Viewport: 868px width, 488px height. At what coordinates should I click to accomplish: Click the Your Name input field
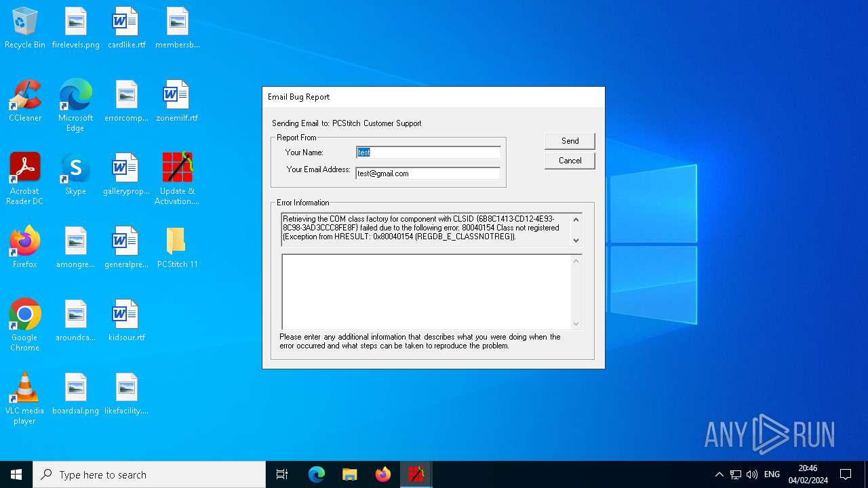coord(429,152)
